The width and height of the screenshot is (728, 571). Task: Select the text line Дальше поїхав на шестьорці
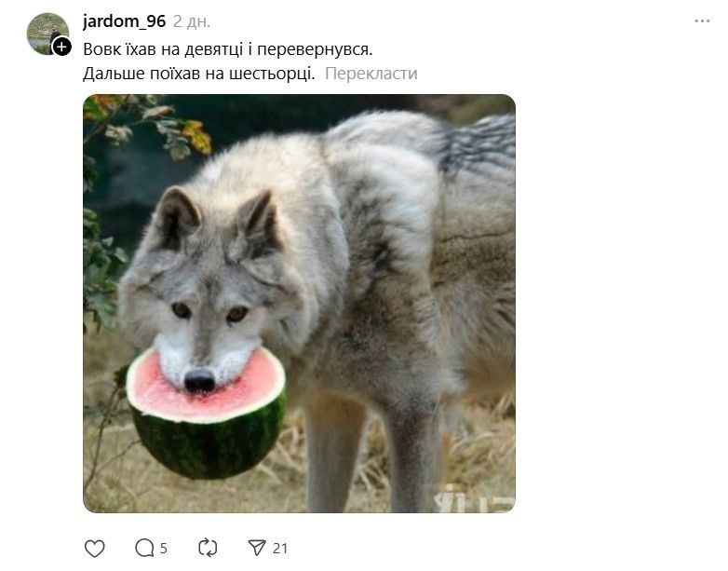(199, 74)
